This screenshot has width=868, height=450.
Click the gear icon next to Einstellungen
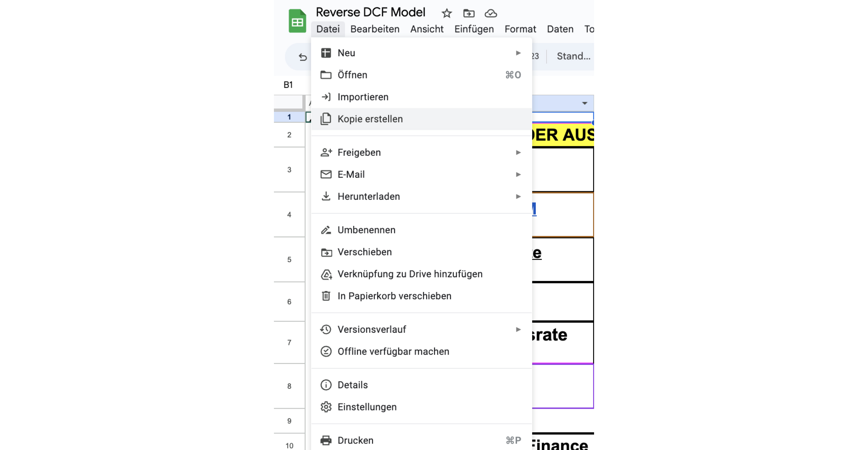click(326, 407)
